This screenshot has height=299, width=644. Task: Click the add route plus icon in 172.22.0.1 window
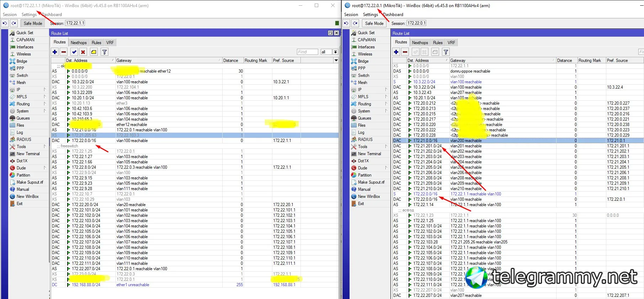pyautogui.click(x=396, y=52)
